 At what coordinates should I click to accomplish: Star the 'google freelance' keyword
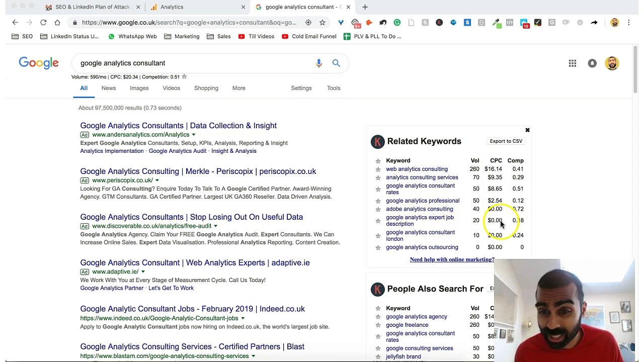(378, 325)
